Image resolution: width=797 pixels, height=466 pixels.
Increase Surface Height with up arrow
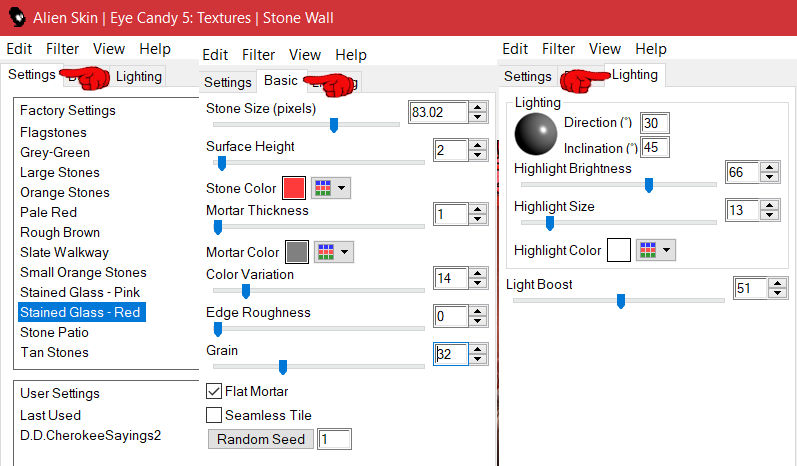(x=477, y=145)
